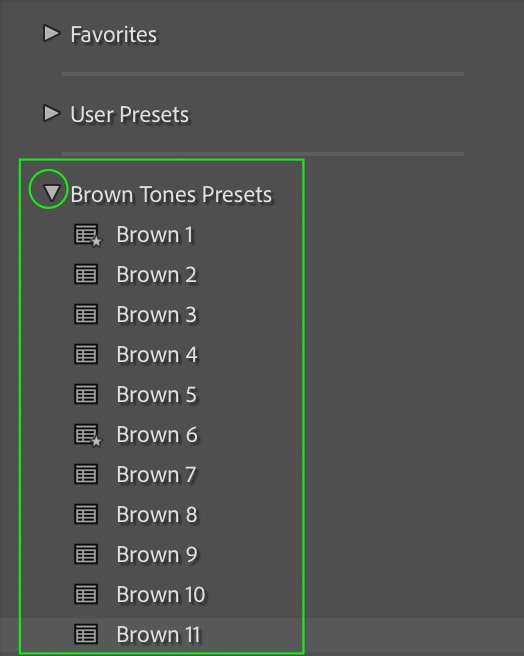Viewport: 524px width, 656px height.
Task: Expand the User Presets group triangle
Action: [51, 113]
